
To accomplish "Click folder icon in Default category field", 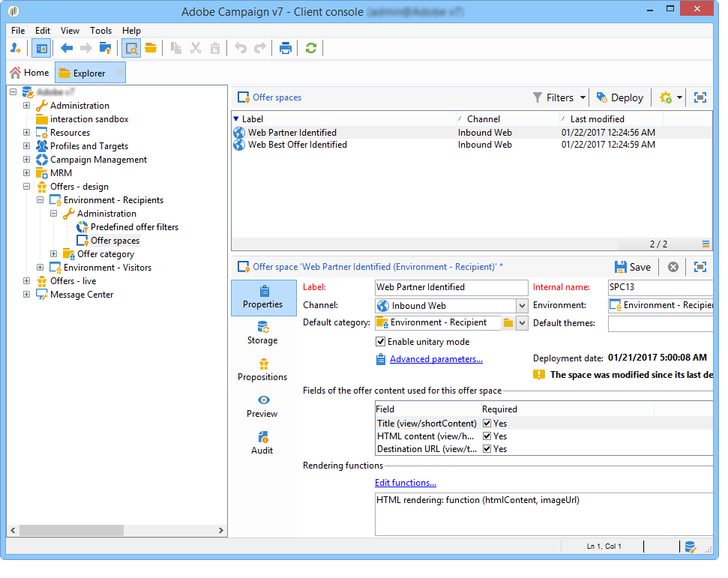I will (x=508, y=322).
